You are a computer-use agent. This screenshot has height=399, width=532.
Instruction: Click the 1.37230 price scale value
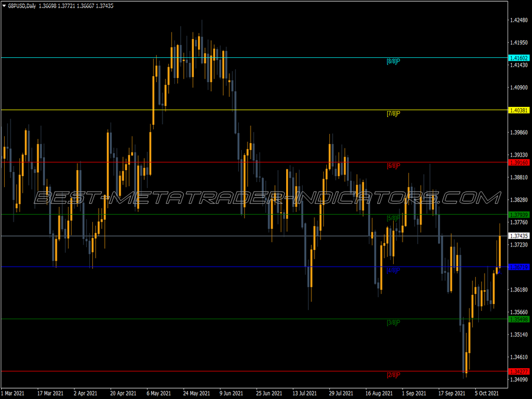(519, 245)
